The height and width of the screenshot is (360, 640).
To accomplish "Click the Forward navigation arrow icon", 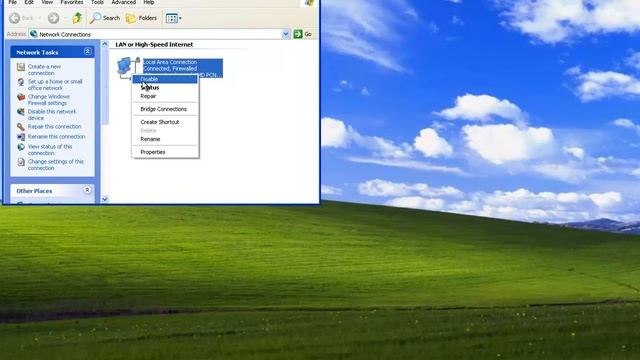I will [53, 18].
